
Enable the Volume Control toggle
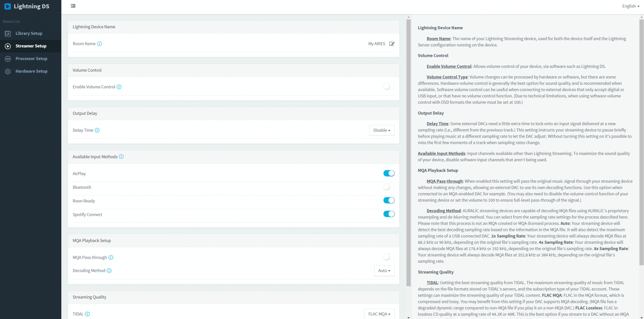click(x=389, y=86)
